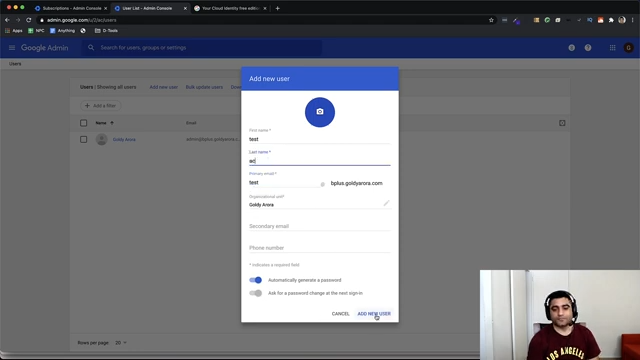Image resolution: width=640 pixels, height=360 pixels.
Task: Click the Google Admin logo
Action: click(x=44, y=48)
